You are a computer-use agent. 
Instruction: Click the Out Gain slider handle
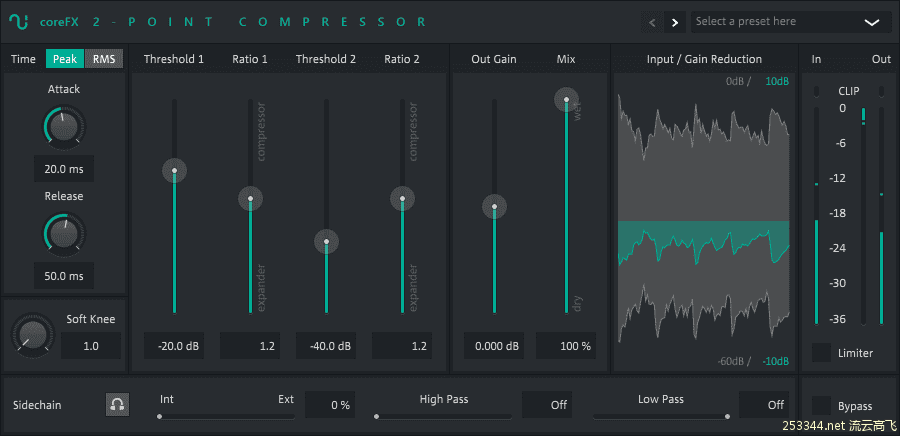(494, 207)
